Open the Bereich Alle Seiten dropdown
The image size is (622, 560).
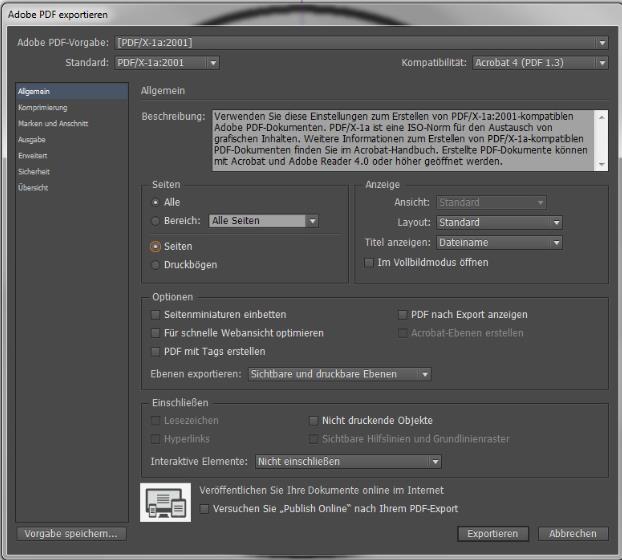[263, 221]
